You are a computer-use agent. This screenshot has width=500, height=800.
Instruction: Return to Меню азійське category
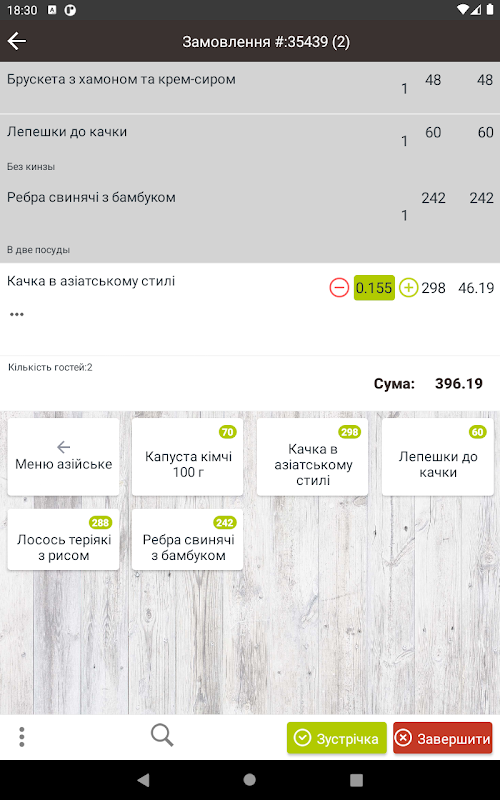pyautogui.click(x=63, y=457)
